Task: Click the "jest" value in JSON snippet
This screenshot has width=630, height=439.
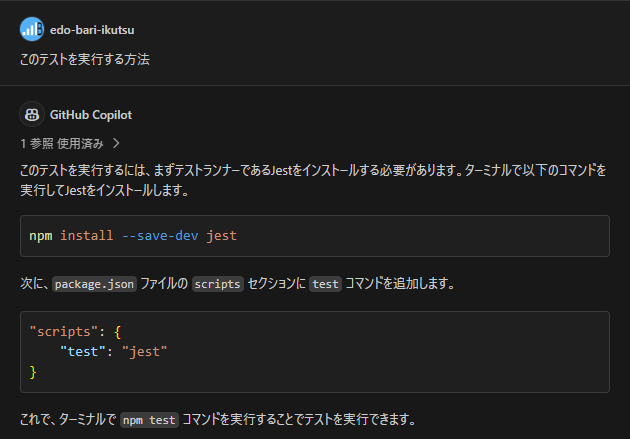Action: click(x=144, y=351)
